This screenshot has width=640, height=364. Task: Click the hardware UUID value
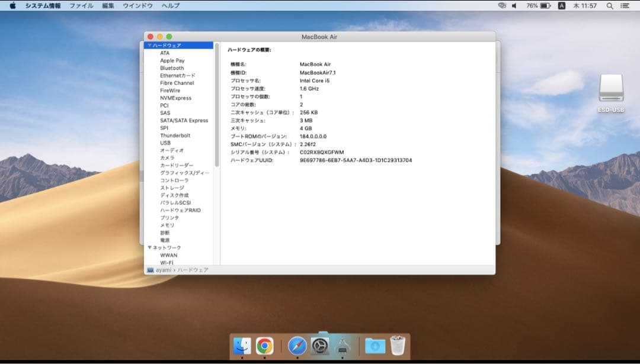(x=356, y=160)
